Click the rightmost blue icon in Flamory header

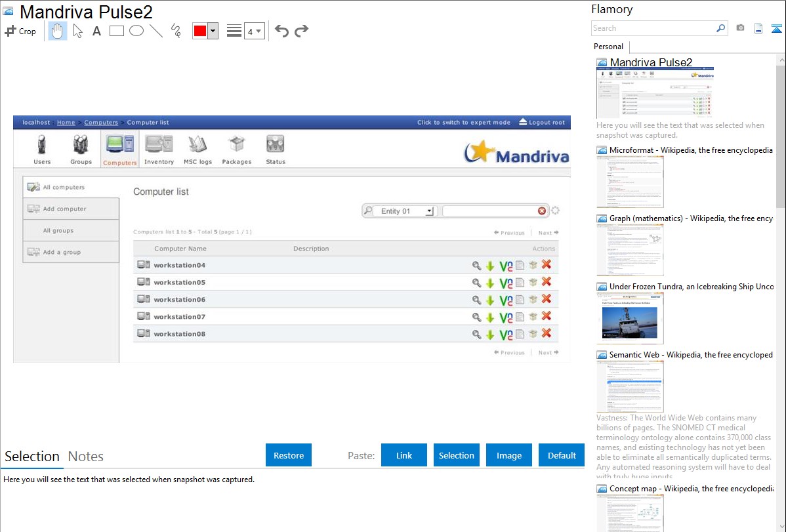tap(776, 28)
